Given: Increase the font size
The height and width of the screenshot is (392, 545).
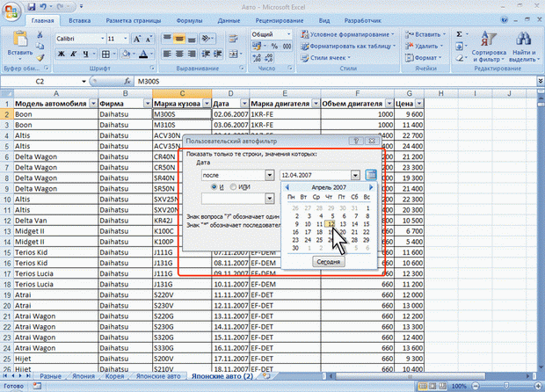Looking at the screenshot, I should coord(137,39).
